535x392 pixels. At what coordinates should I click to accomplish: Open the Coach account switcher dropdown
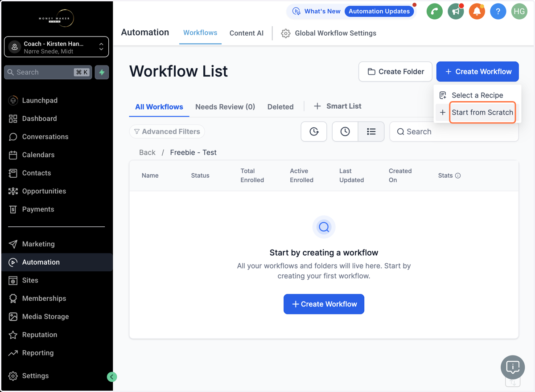click(x=56, y=47)
